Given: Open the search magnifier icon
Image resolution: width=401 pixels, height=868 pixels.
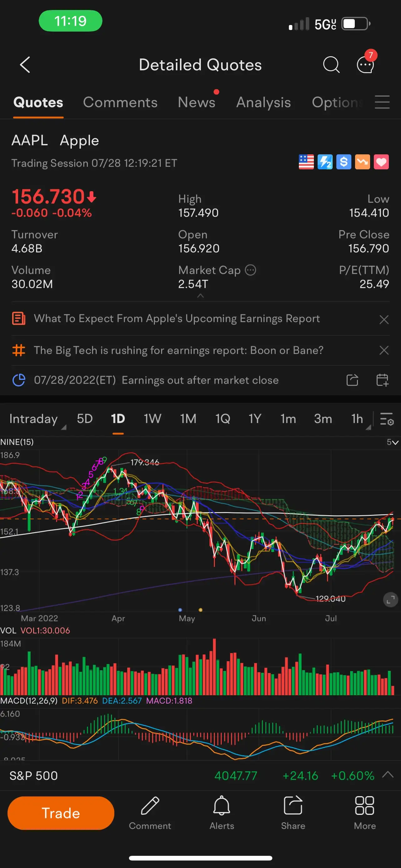Looking at the screenshot, I should pos(331,64).
